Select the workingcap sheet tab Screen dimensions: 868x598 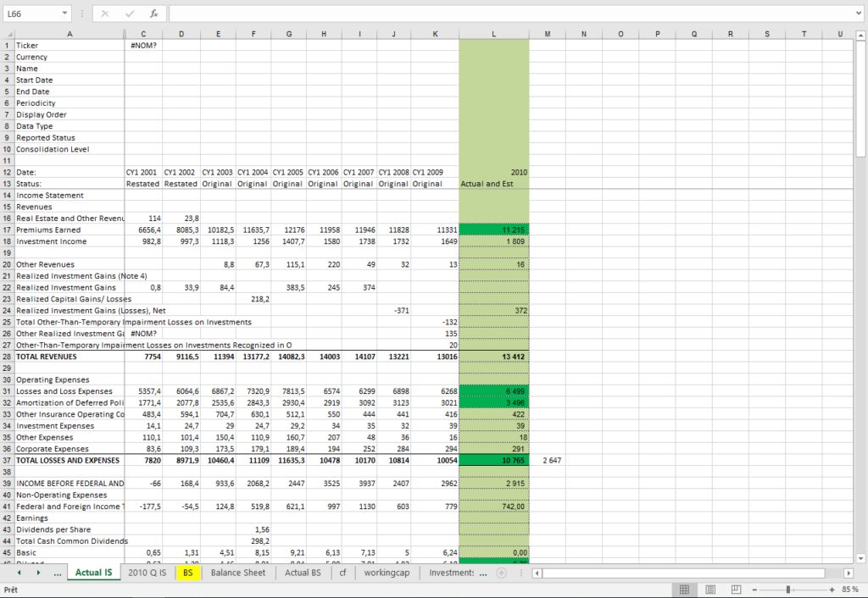(x=389, y=573)
